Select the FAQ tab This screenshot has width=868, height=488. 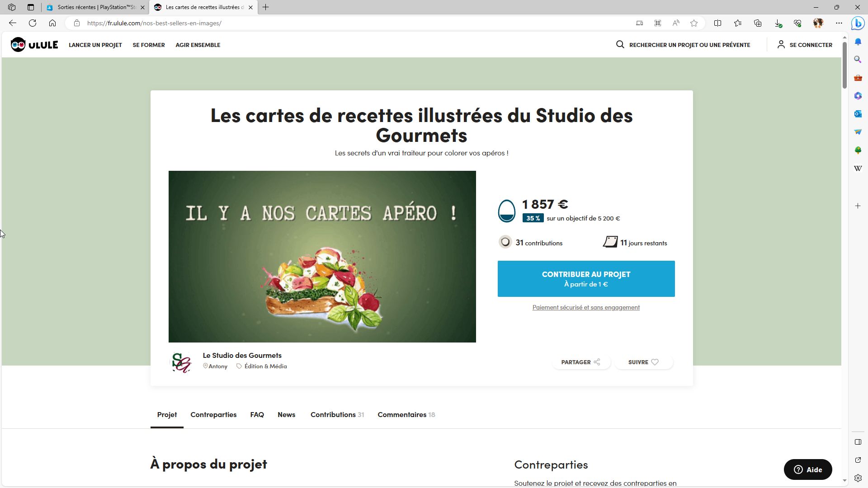point(257,415)
